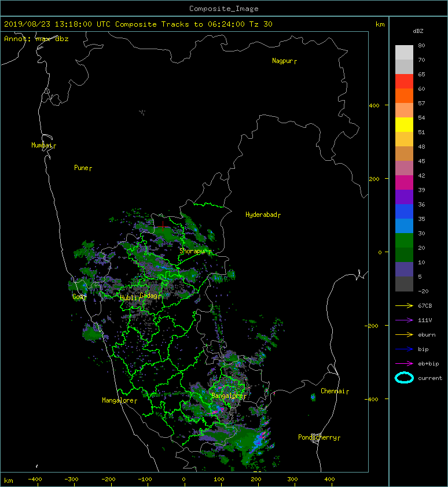Select the -20 dBZ dark gray swatch
Screen dimensions: 448x487
[x=404, y=283]
